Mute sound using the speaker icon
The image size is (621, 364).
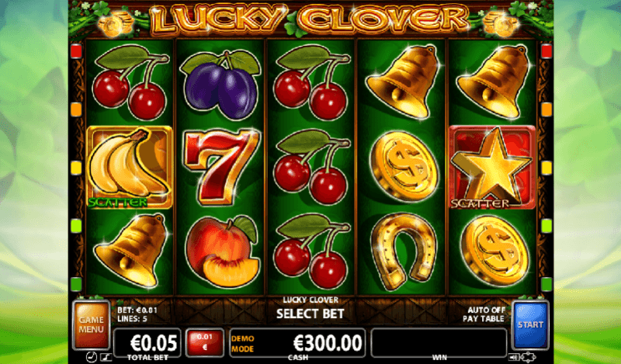pyautogui.click(x=513, y=357)
